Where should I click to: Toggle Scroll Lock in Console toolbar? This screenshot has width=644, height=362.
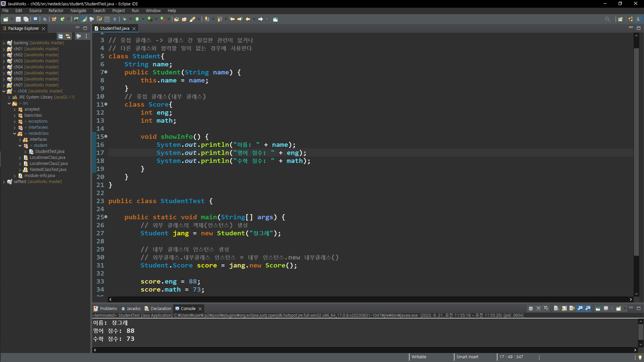click(x=564, y=308)
